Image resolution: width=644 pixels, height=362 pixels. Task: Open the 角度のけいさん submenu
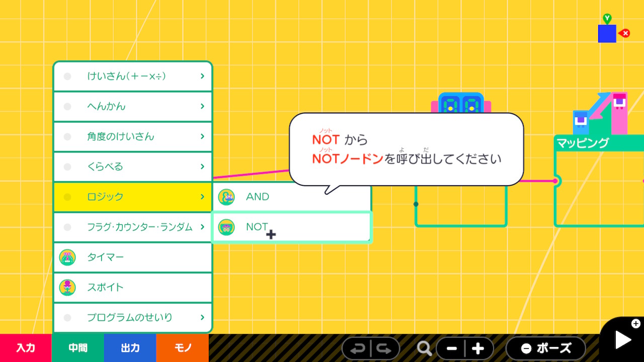coord(133,137)
